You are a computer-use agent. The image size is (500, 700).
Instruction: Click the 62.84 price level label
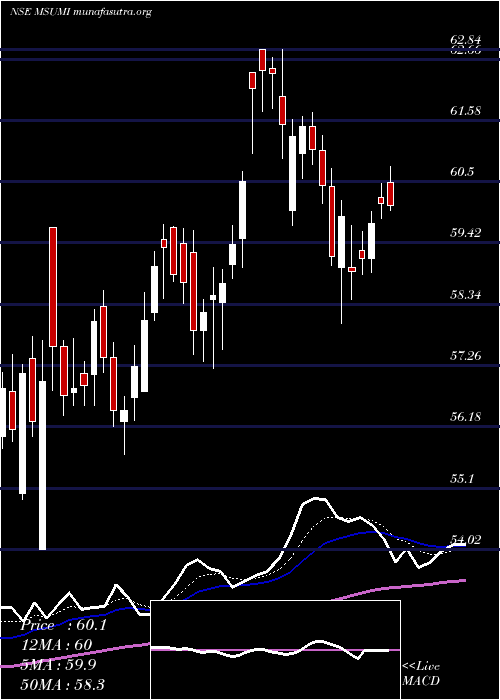click(x=466, y=41)
